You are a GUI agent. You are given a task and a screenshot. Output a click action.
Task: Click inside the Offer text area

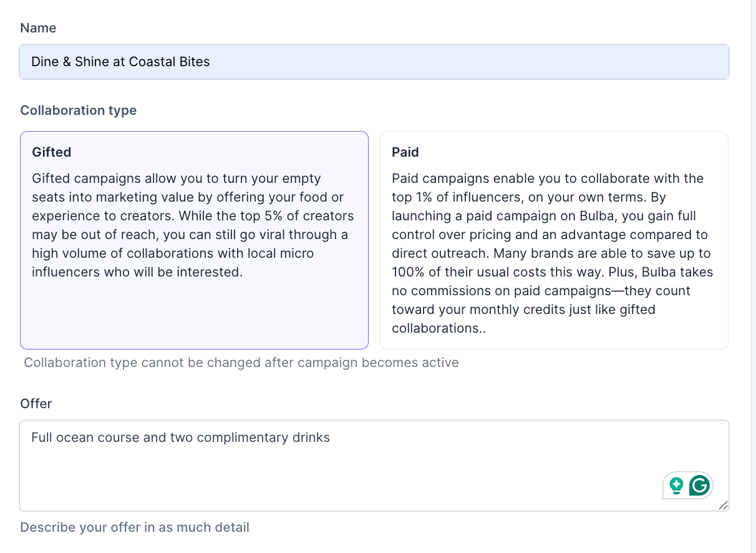(374, 466)
